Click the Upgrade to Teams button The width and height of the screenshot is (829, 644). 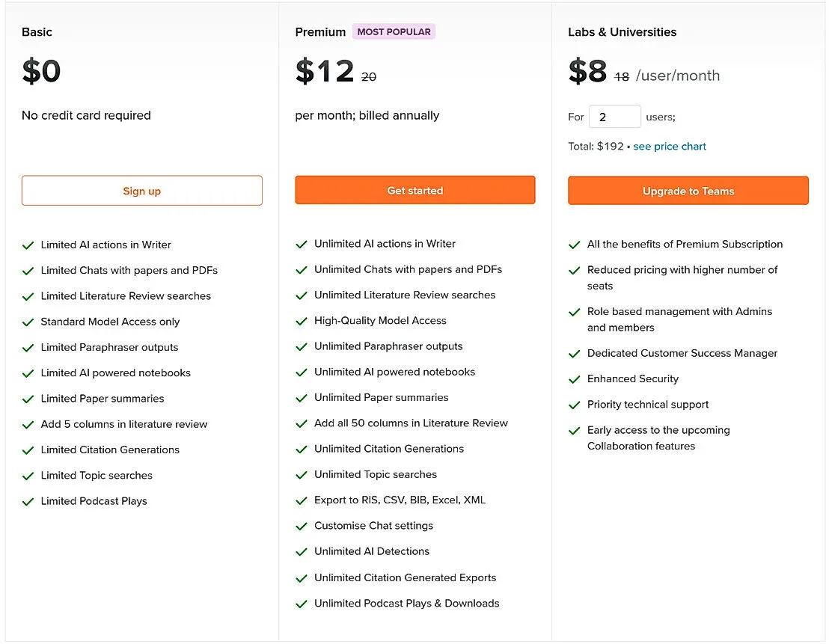(x=688, y=191)
